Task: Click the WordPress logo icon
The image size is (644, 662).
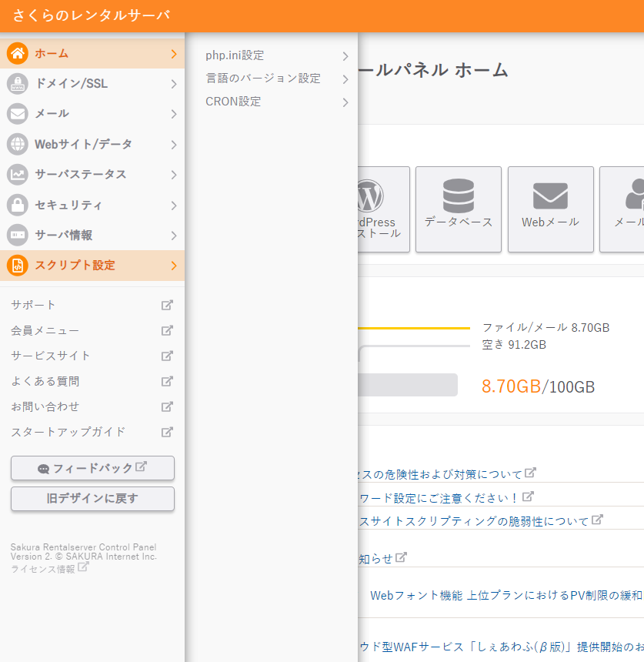Action: (371, 196)
